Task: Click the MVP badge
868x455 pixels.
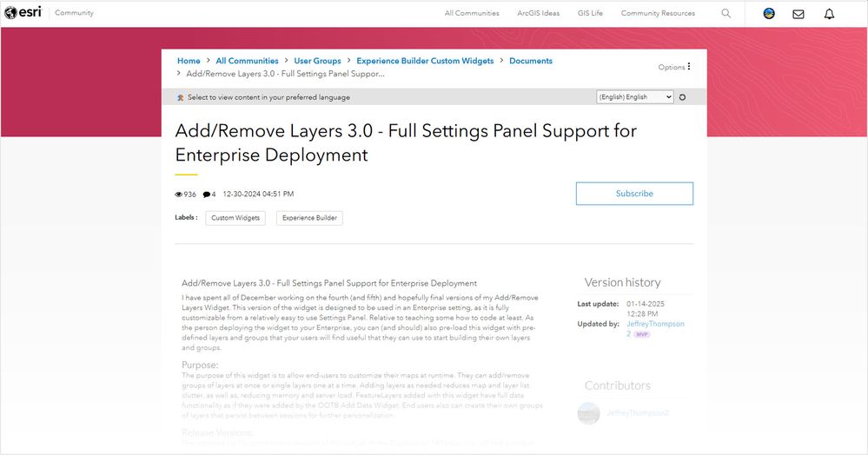Action: pyautogui.click(x=641, y=334)
